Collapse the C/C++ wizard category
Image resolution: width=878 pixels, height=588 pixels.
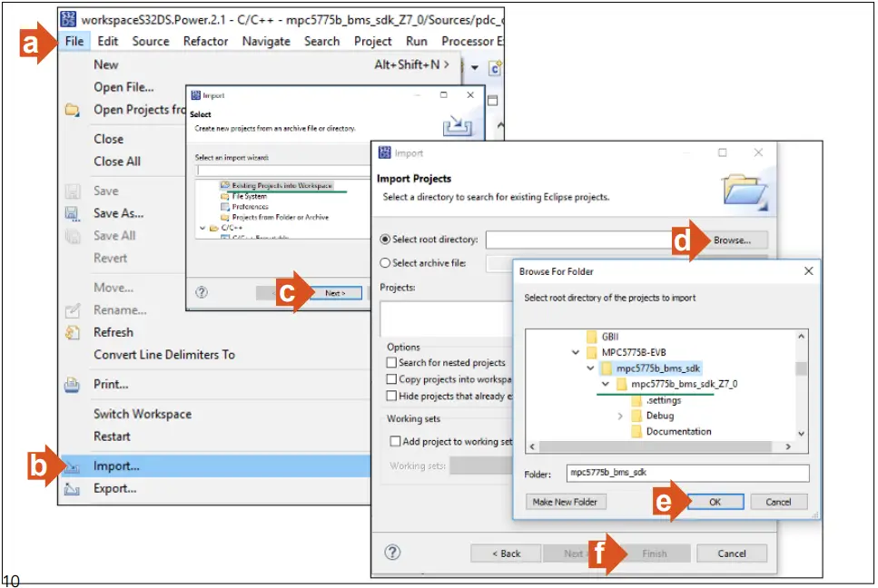click(202, 228)
